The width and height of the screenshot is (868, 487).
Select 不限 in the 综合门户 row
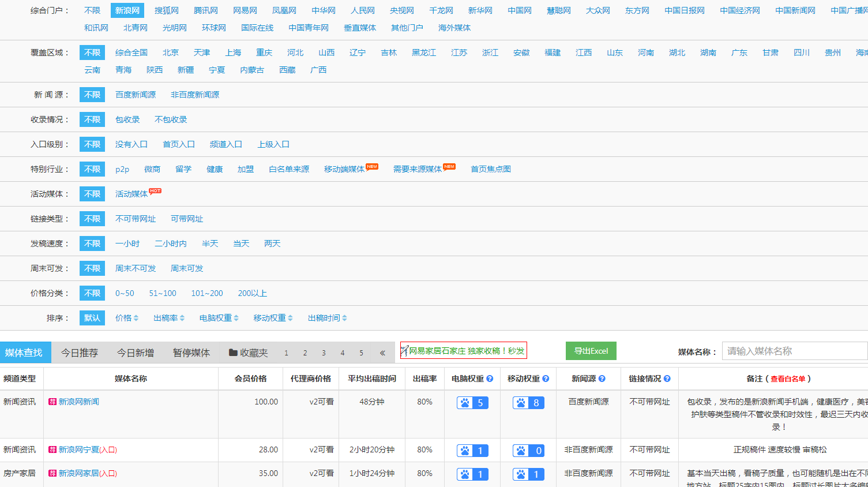92,10
